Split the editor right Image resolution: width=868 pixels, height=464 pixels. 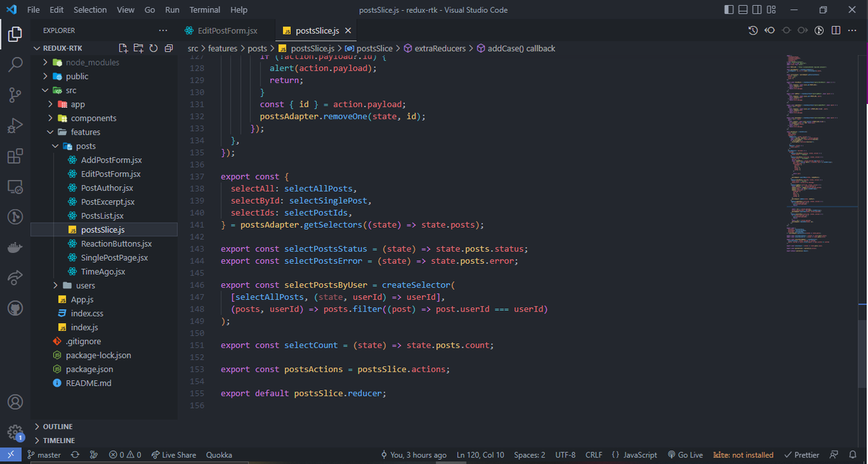pyautogui.click(x=836, y=30)
